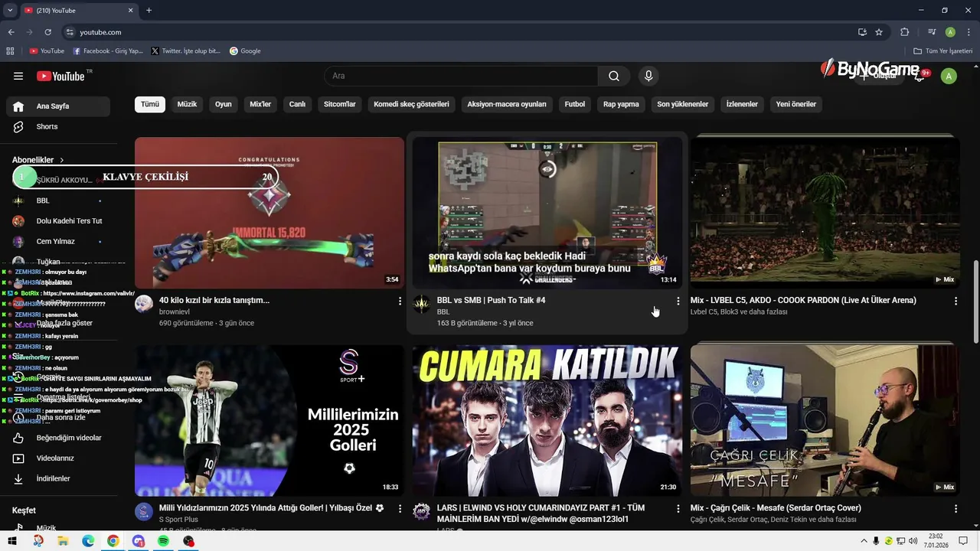Viewport: 980px width, 551px height.
Task: Select the Sitcom'lar filter chip
Action: coord(340,104)
